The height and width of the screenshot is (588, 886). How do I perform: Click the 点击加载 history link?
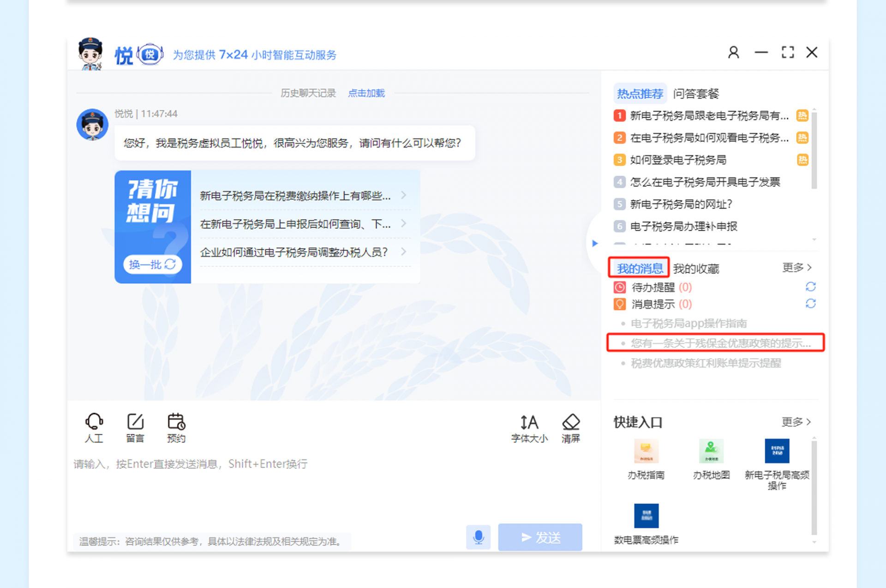[x=366, y=93]
